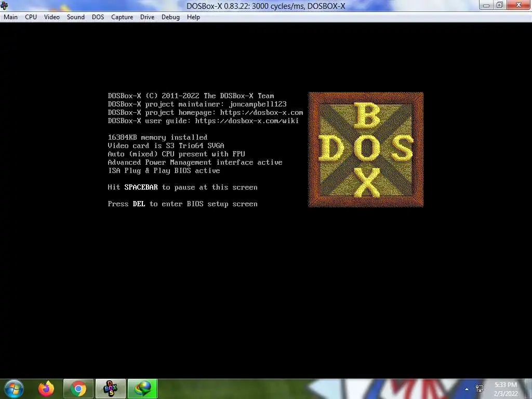Open the Sound menu

[76, 17]
